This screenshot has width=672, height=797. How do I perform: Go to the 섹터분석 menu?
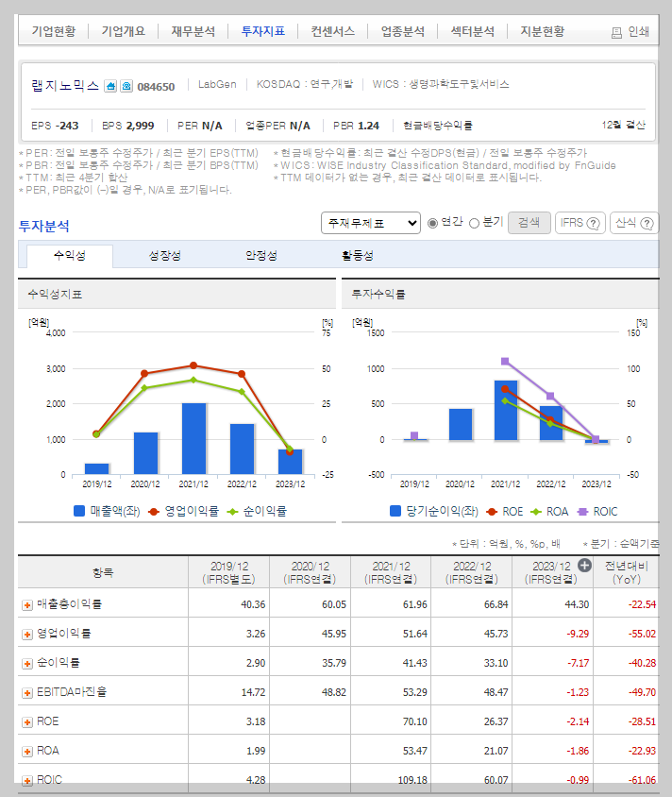472,31
